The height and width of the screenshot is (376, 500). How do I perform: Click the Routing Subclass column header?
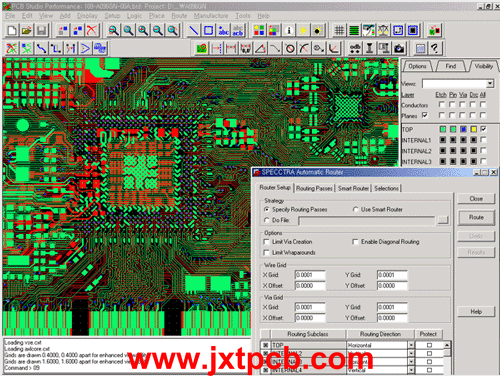click(308, 334)
